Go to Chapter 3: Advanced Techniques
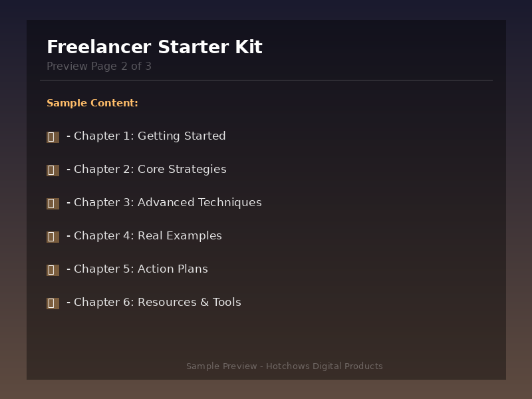Image resolution: width=532 pixels, height=399 pixels. [168, 203]
